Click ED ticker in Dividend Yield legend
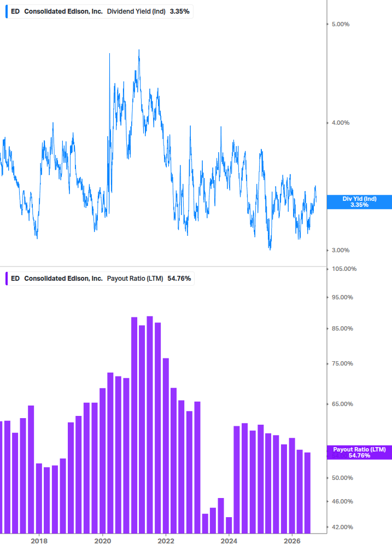This screenshot has width=392, height=550. [x=15, y=11]
